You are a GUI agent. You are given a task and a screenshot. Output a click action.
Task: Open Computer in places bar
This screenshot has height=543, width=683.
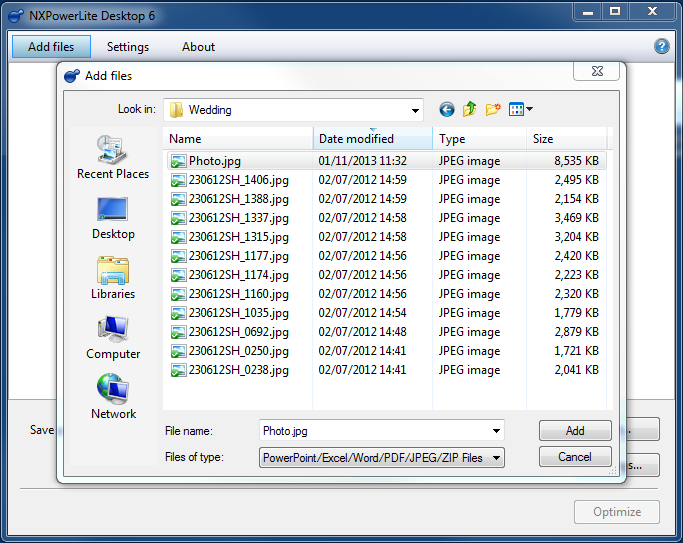tap(113, 337)
